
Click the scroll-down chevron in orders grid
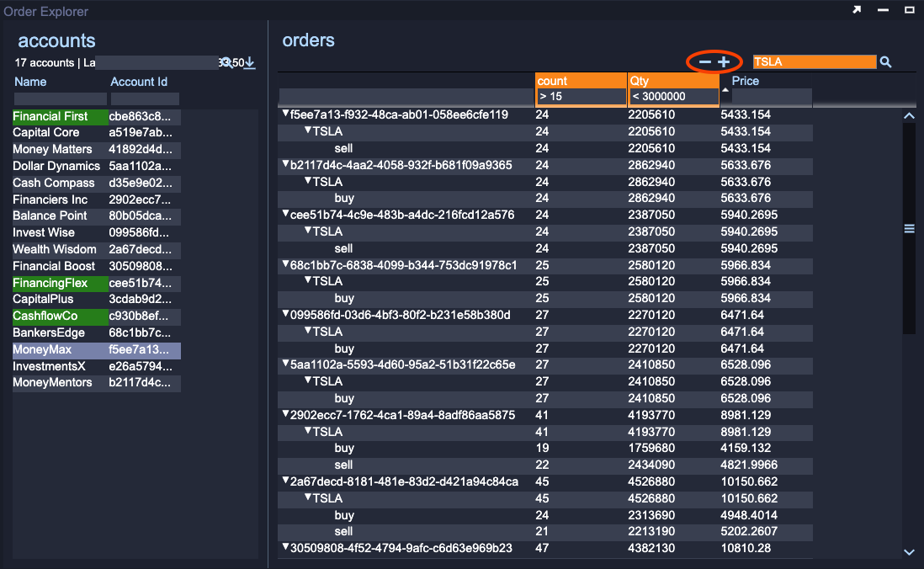909,551
